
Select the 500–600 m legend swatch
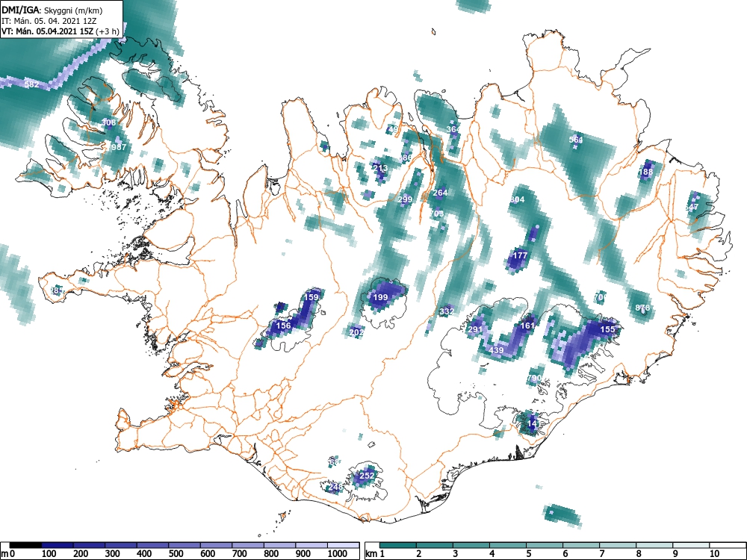(x=185, y=545)
